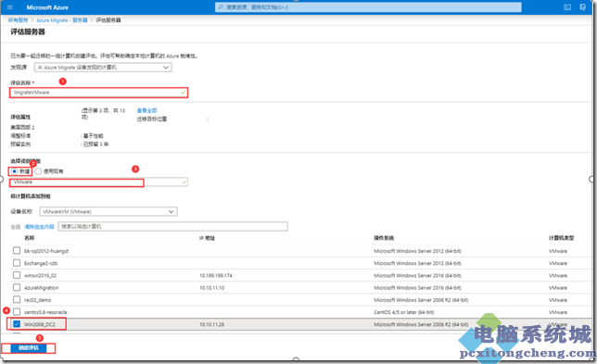Check the AzureMigration machine checkbox
This screenshot has width=597, height=364.
point(17,287)
